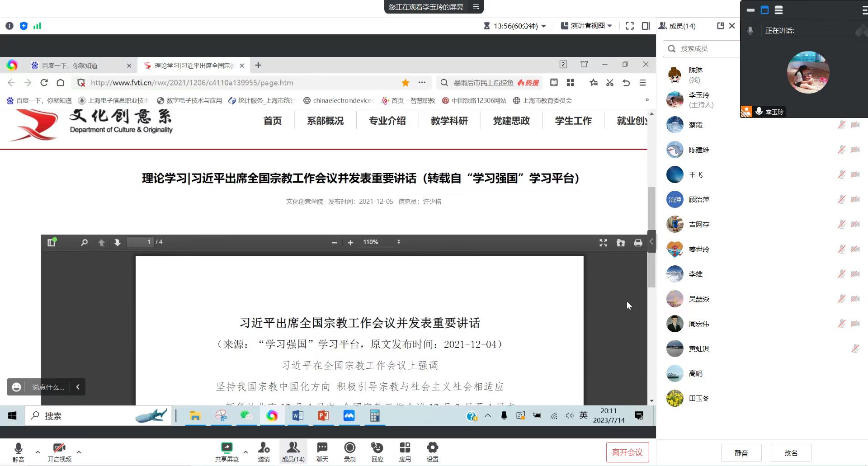
Task: Open meeting Settings (设置) gear
Action: [x=432, y=448]
